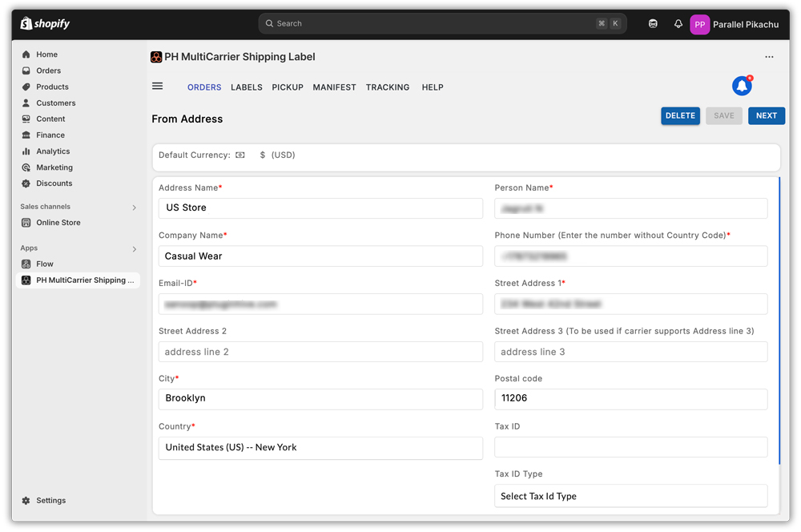Click the Company Name field
The image size is (801, 532).
click(320, 256)
